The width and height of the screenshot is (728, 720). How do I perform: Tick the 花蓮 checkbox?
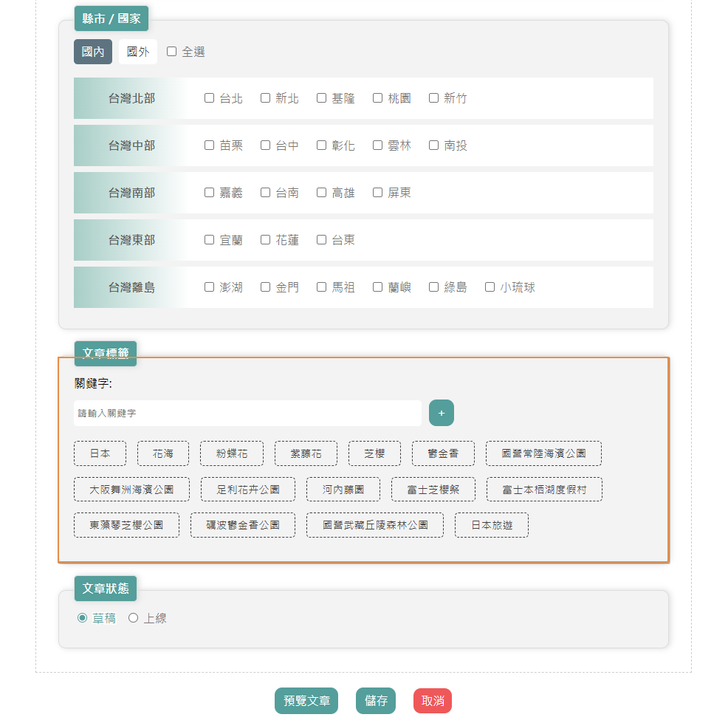click(266, 240)
